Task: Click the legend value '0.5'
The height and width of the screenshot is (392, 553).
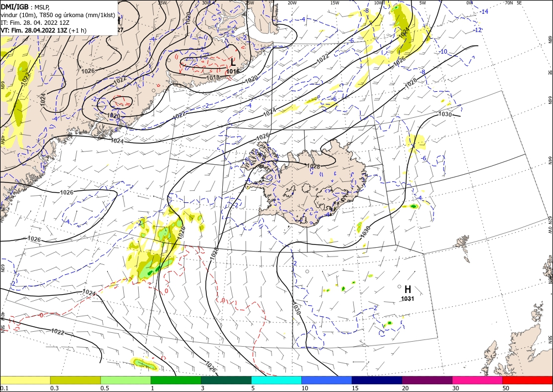Action: coord(104,388)
